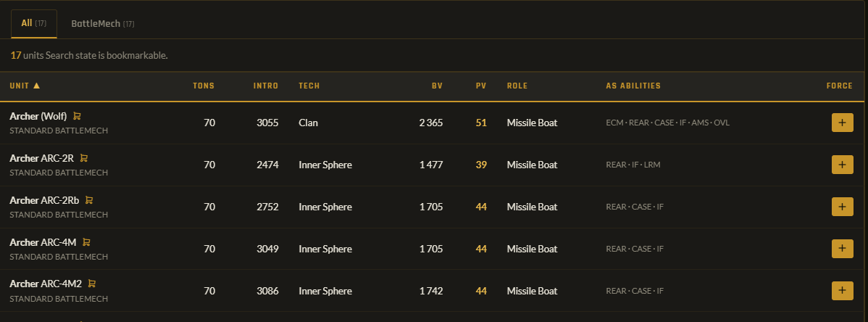
Task: Sort by the ROLE column header
Action: coord(517,86)
